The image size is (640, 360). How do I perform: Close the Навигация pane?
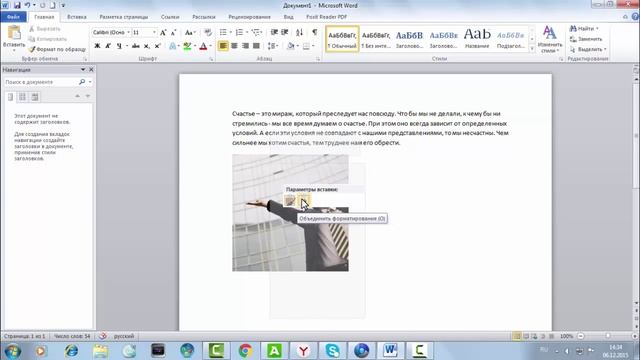click(x=91, y=70)
